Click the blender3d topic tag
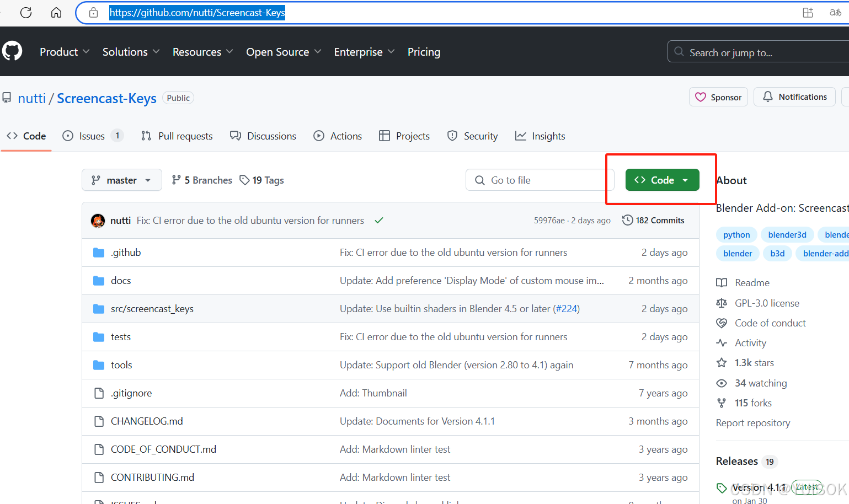The image size is (849, 504). tap(787, 235)
